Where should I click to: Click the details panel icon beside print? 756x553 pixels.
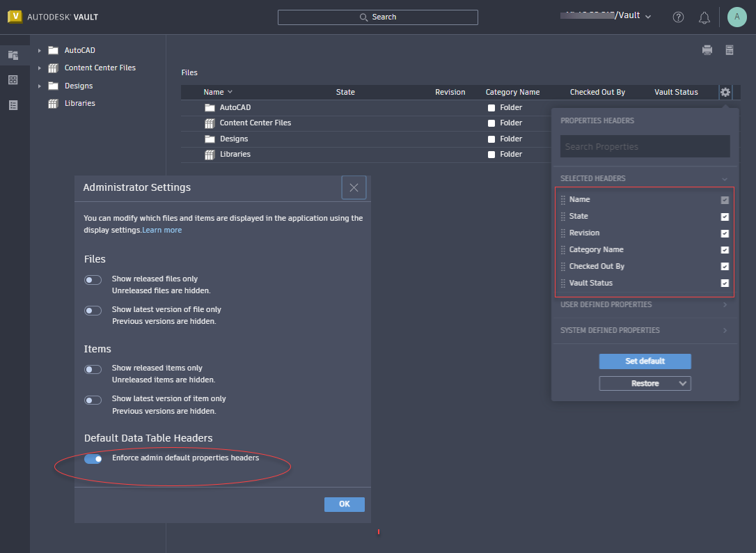pos(729,49)
